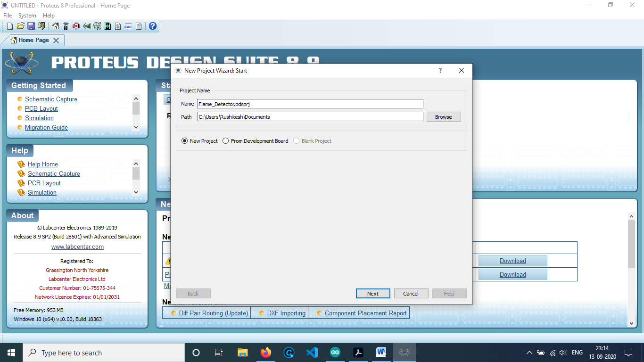Click the project Path input field

pos(310,116)
